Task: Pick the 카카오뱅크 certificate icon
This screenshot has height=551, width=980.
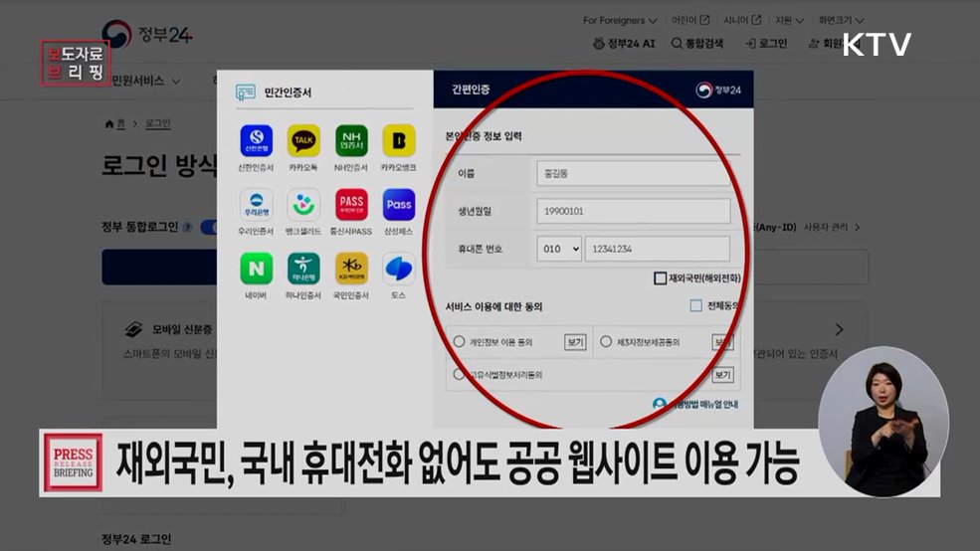Action: tap(399, 140)
